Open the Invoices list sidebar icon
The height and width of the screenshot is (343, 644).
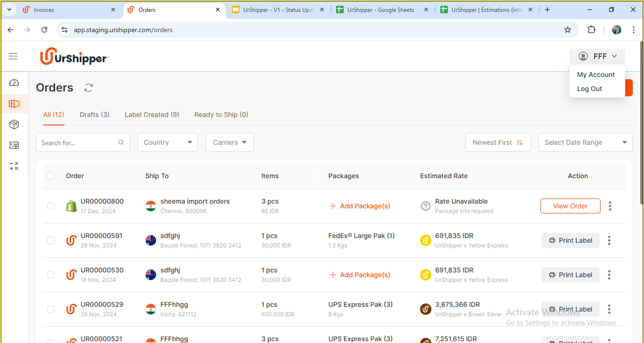[14, 145]
